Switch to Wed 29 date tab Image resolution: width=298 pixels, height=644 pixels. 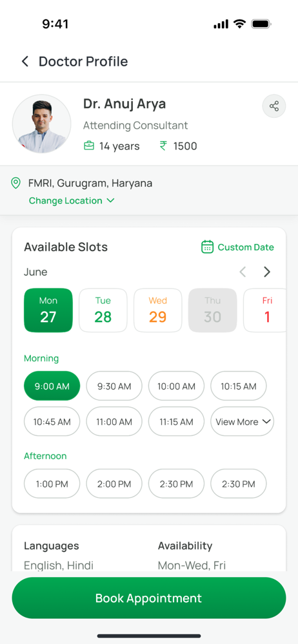(x=157, y=310)
